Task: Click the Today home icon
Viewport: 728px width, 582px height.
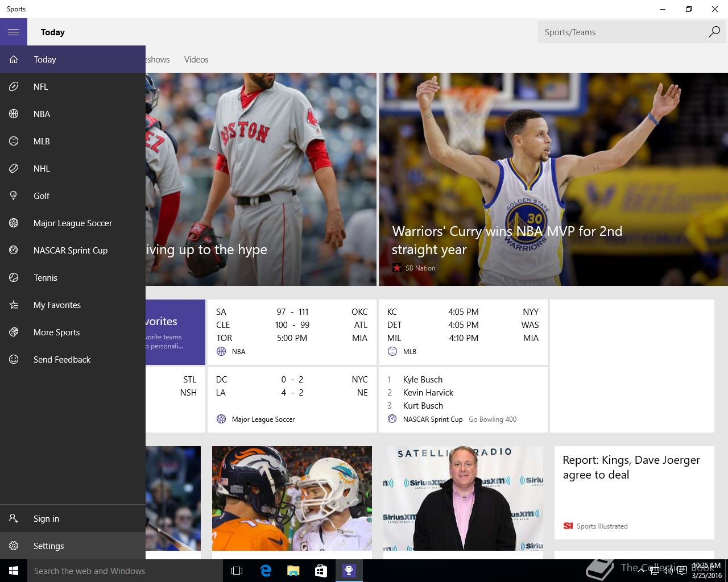Action: point(14,60)
